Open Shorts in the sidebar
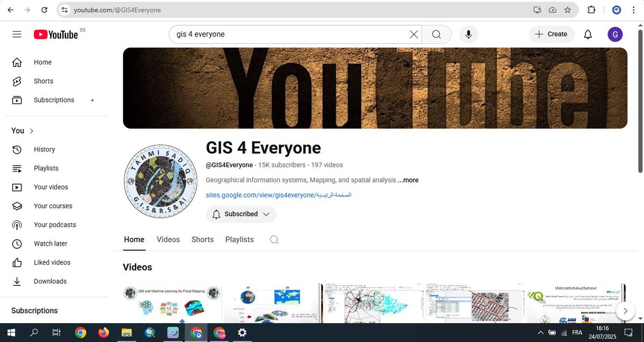This screenshot has height=342, width=644. pyautogui.click(x=56, y=81)
